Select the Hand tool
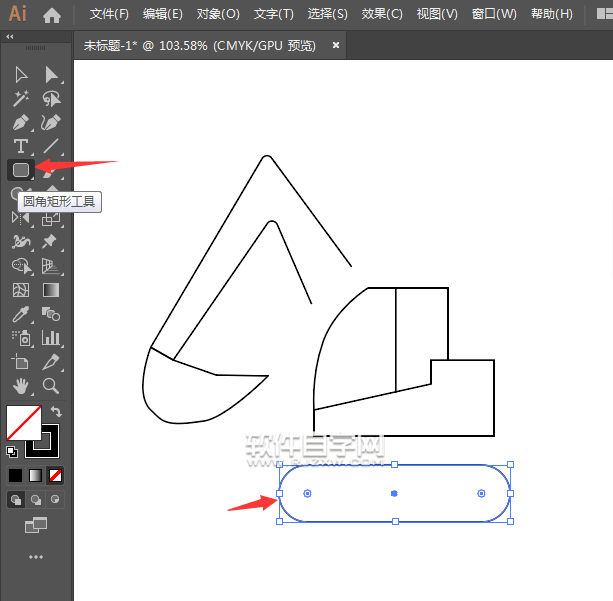 click(x=21, y=386)
